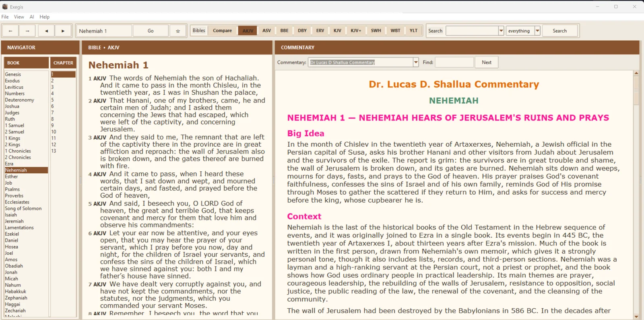The image size is (644, 320).
Task: Open the search scope 'everything' dropdown
Action: [x=537, y=31]
